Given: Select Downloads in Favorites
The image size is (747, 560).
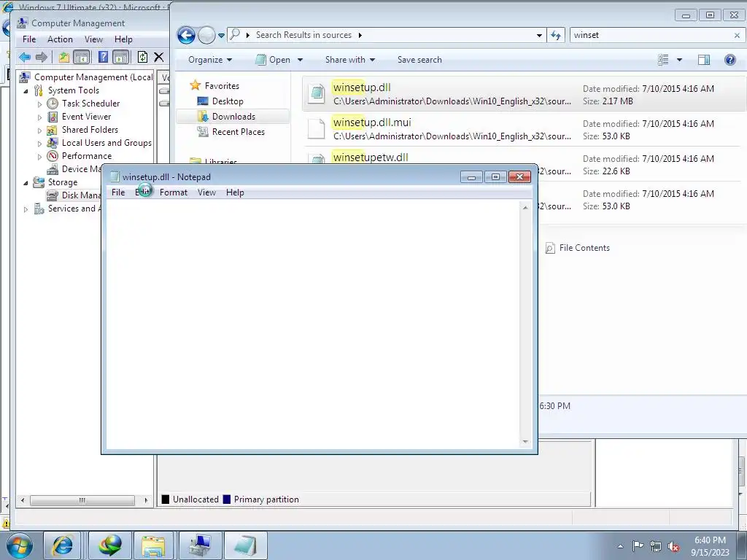Looking at the screenshot, I should pyautogui.click(x=233, y=117).
